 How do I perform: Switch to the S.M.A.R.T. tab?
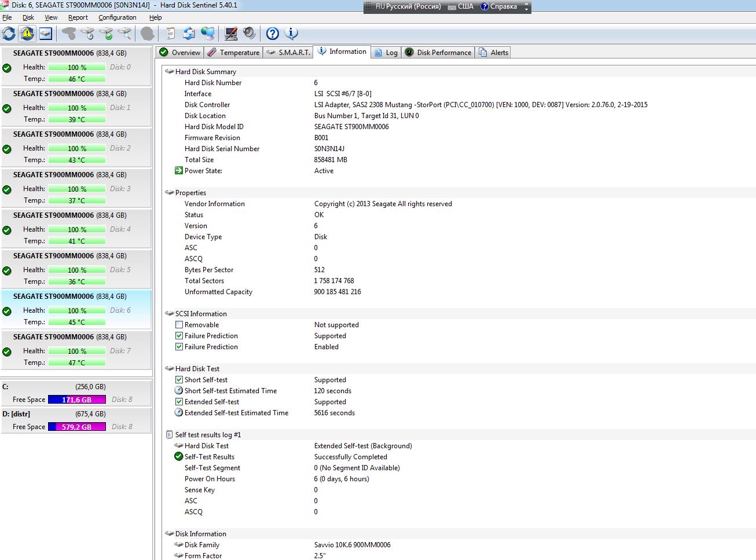coord(288,52)
